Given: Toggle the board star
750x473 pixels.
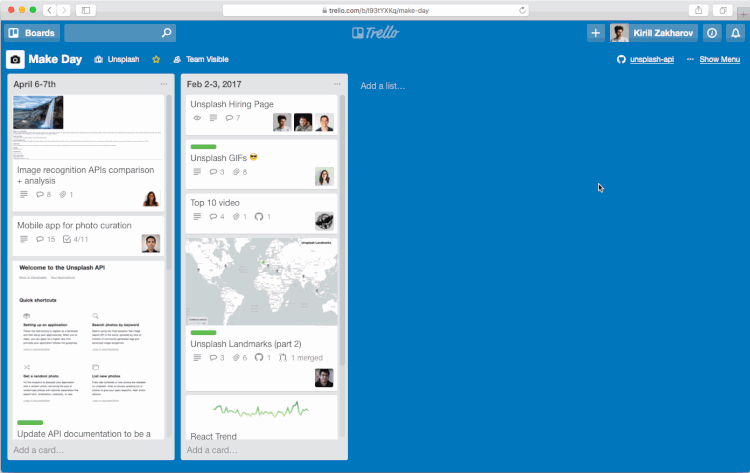Looking at the screenshot, I should click(x=156, y=59).
